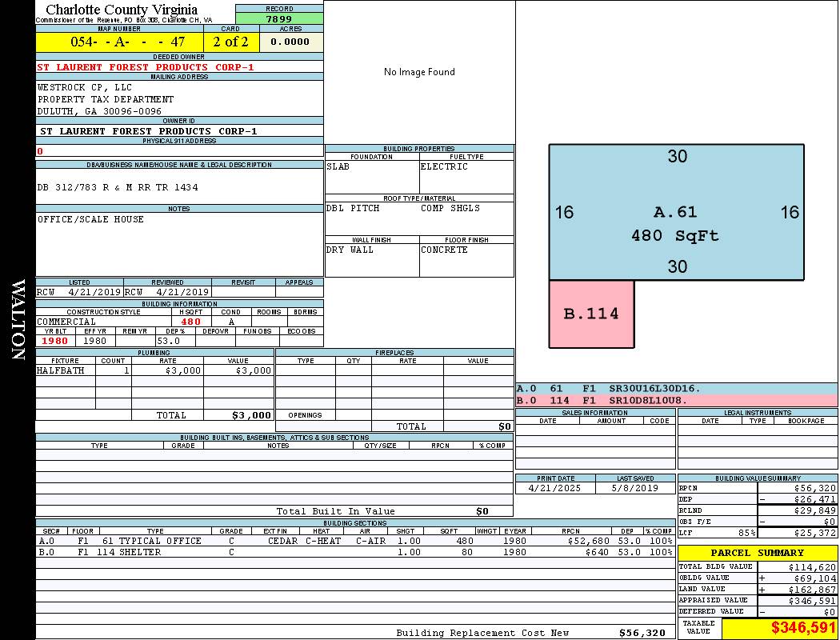Select the red H SQFT value 480

(x=190, y=322)
